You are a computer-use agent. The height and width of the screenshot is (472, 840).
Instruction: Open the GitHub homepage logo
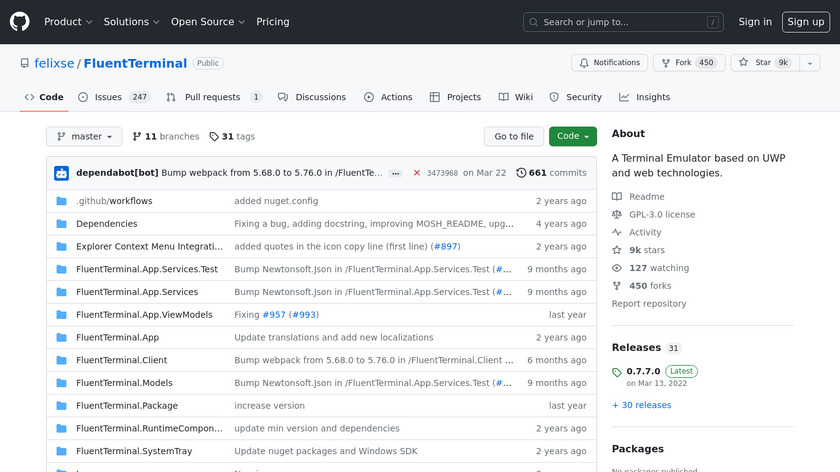coord(20,22)
